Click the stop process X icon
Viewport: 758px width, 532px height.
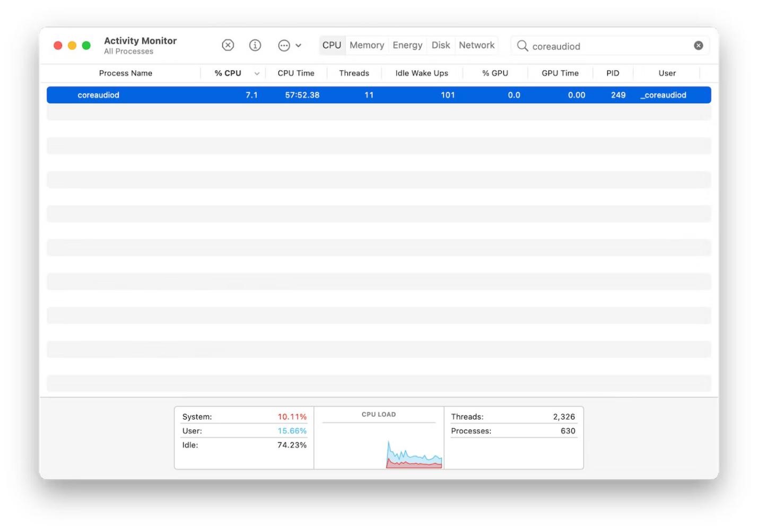(228, 45)
